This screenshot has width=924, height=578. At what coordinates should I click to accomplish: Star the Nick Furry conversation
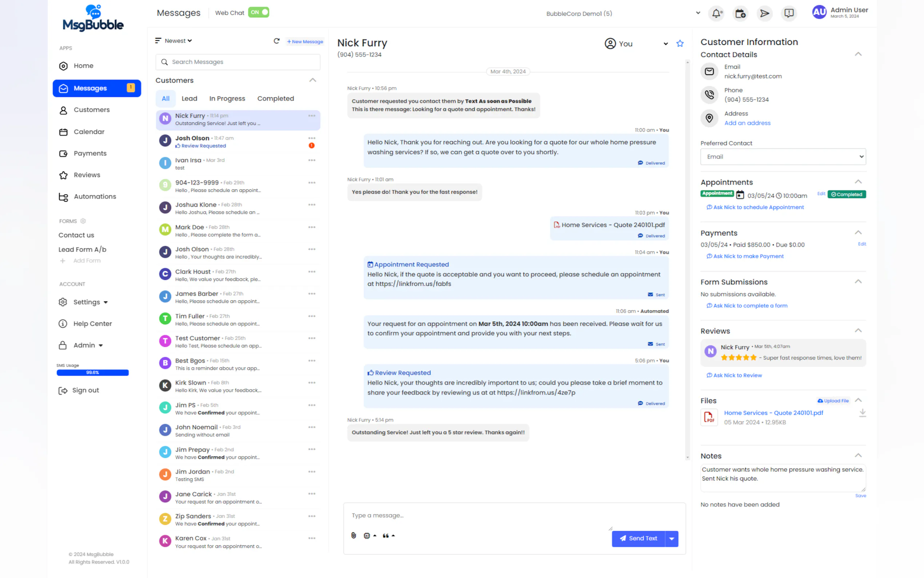[680, 44]
